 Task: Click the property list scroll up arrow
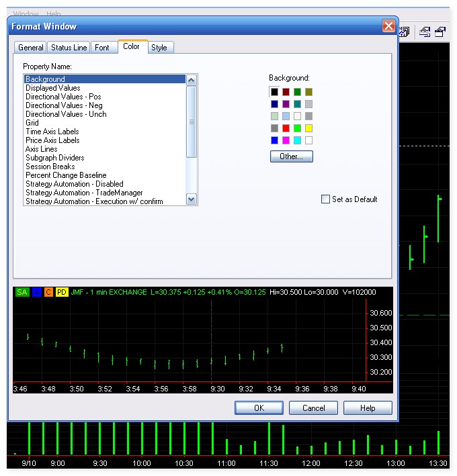192,80
